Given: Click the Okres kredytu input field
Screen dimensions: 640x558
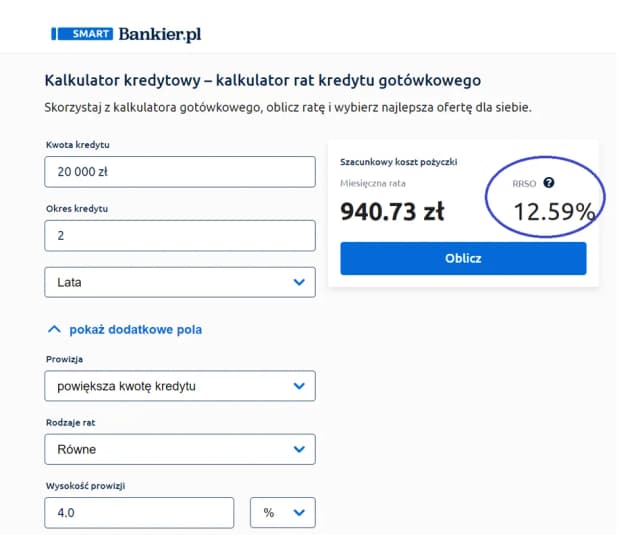Looking at the screenshot, I should tap(180, 235).
